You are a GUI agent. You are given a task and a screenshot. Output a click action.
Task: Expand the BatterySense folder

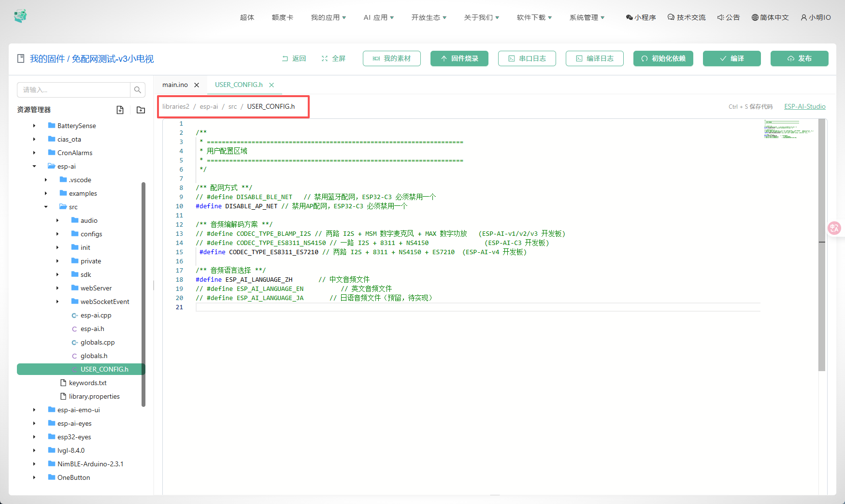click(x=34, y=126)
